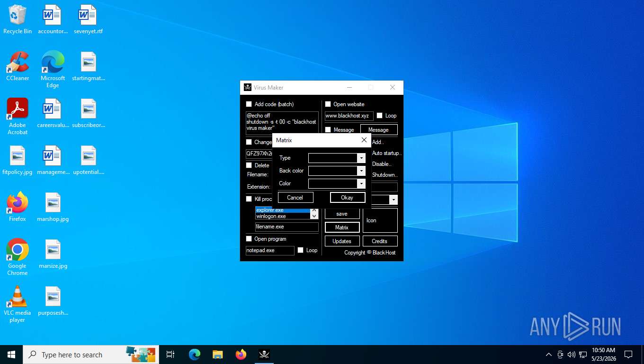Viewport: 644px width, 364px height.
Task: Click process list scroll down arrow
Action: [313, 216]
